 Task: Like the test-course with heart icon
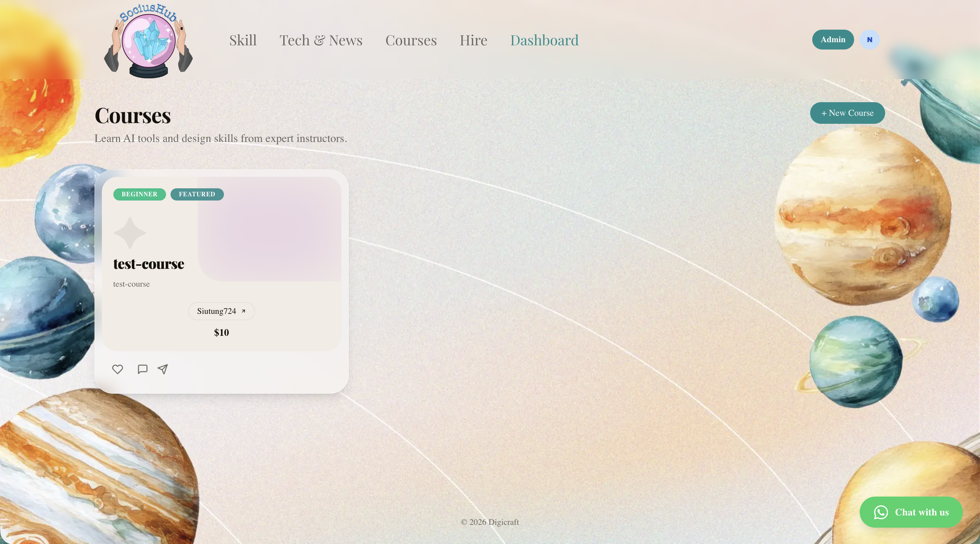tap(118, 369)
